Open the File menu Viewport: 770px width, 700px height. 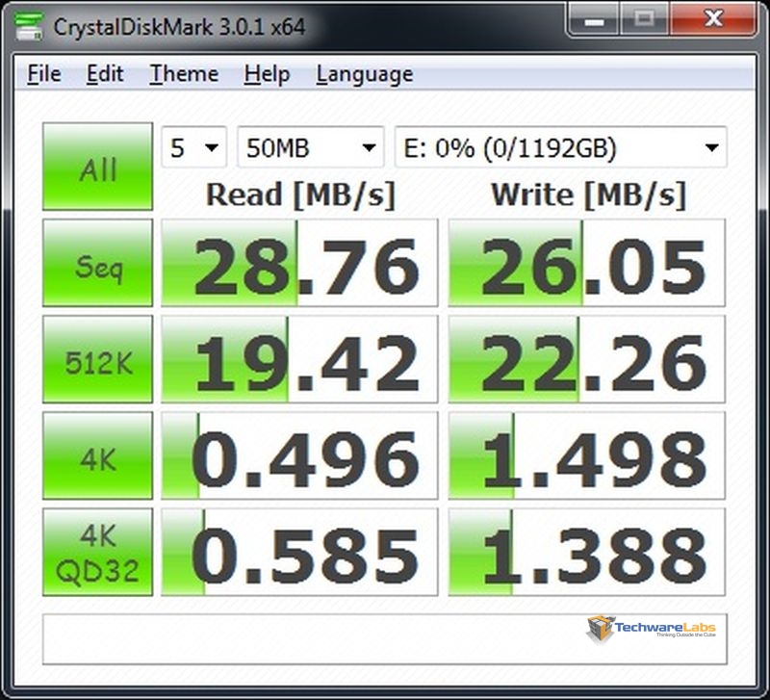[44, 74]
